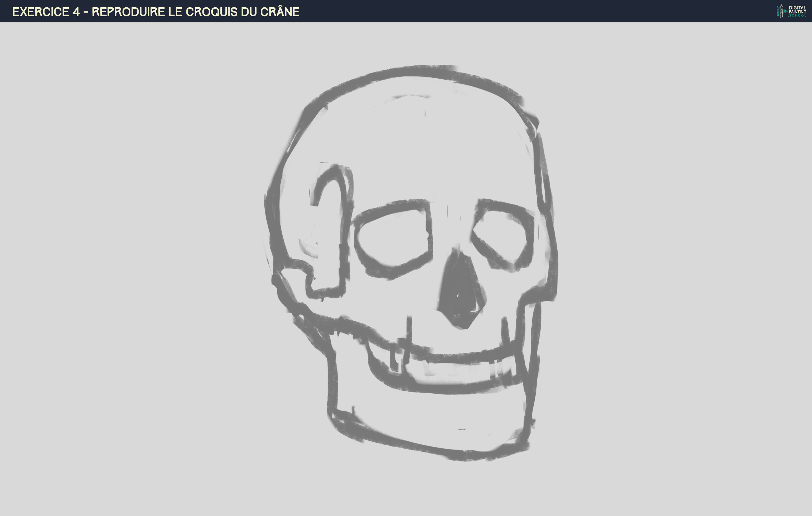
Task: Click the 'DIGITAL PAINTING' logo text
Action: tap(797, 9)
